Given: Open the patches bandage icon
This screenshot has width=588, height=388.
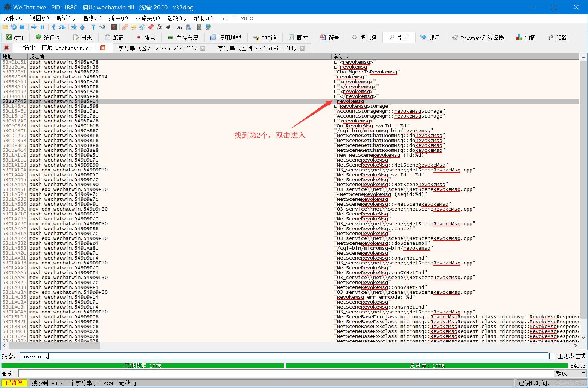Looking at the screenshot, I should pos(125,27).
